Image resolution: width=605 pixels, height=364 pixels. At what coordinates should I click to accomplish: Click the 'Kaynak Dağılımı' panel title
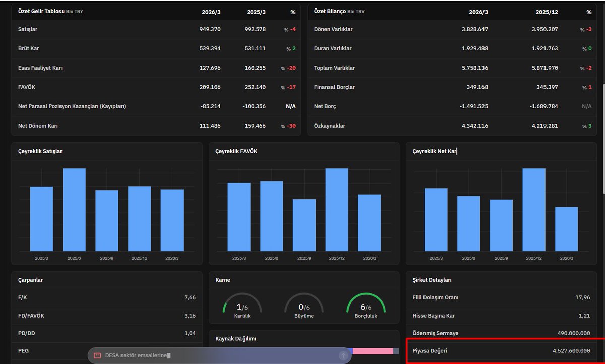coord(235,339)
